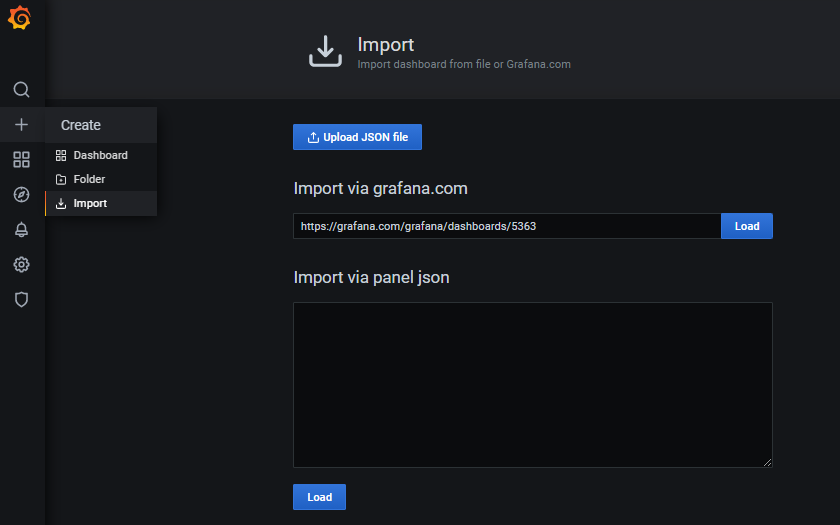This screenshot has width=840, height=525.
Task: Click the plus Create icon in sidebar
Action: [x=21, y=125]
